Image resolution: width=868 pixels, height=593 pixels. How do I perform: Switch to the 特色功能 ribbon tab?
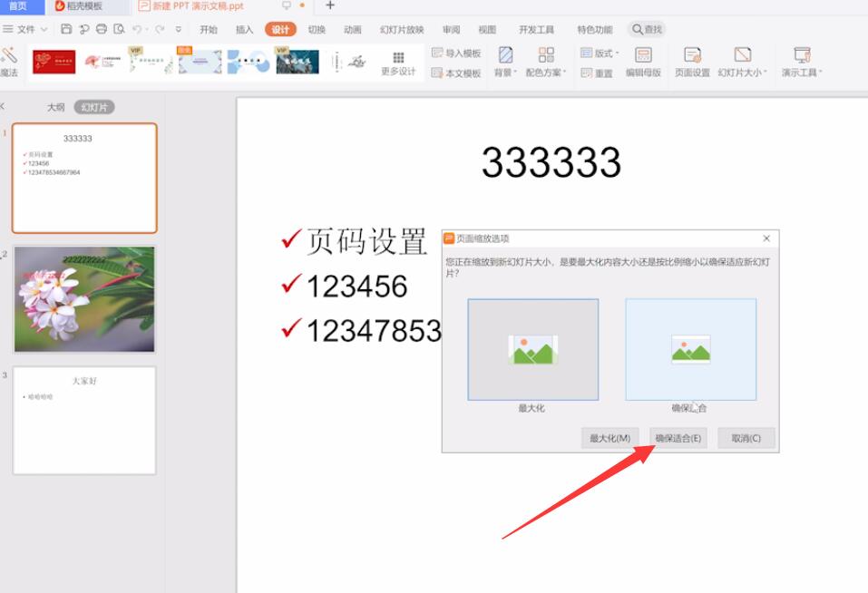pos(594,29)
